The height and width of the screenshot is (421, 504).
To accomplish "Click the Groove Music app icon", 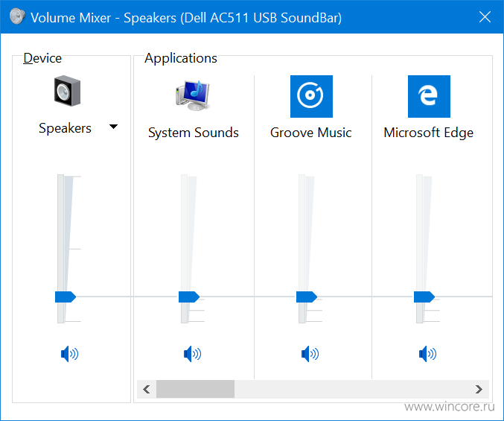I will click(x=311, y=96).
